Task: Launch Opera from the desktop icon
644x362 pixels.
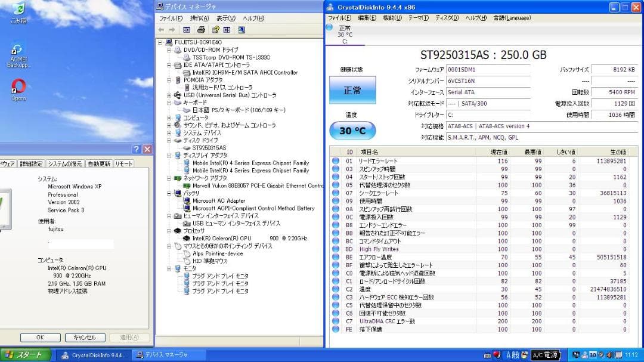Action: pyautogui.click(x=18, y=90)
